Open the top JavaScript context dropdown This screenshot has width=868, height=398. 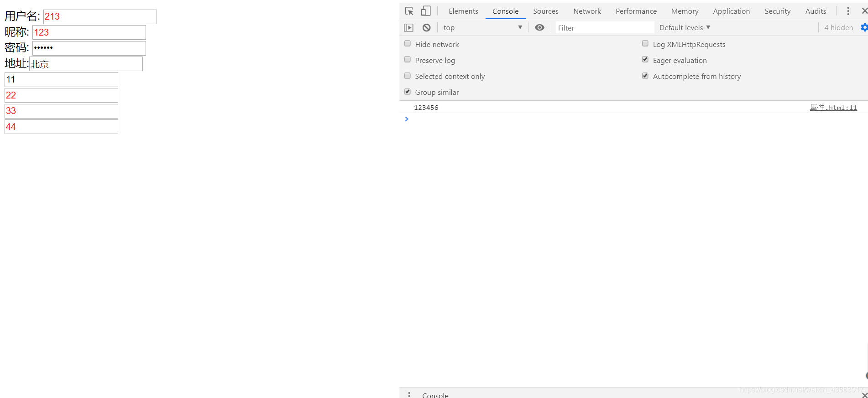click(482, 28)
